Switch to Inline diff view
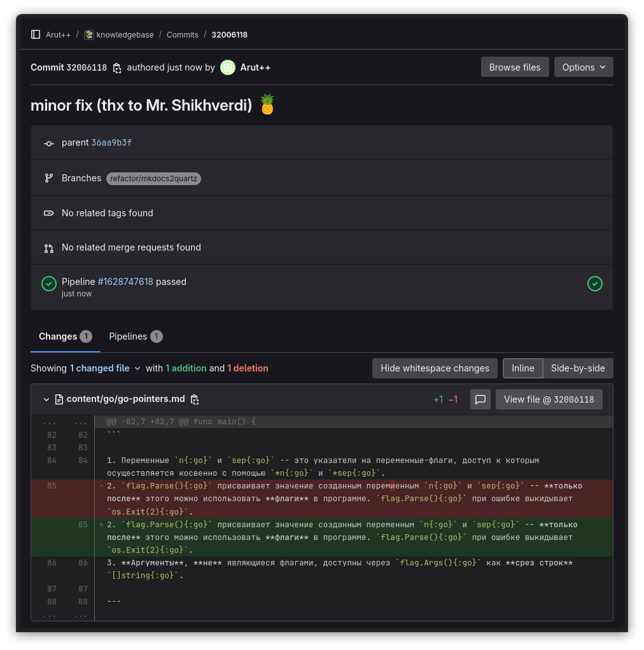Screen dimensions: 644x650 (522, 368)
